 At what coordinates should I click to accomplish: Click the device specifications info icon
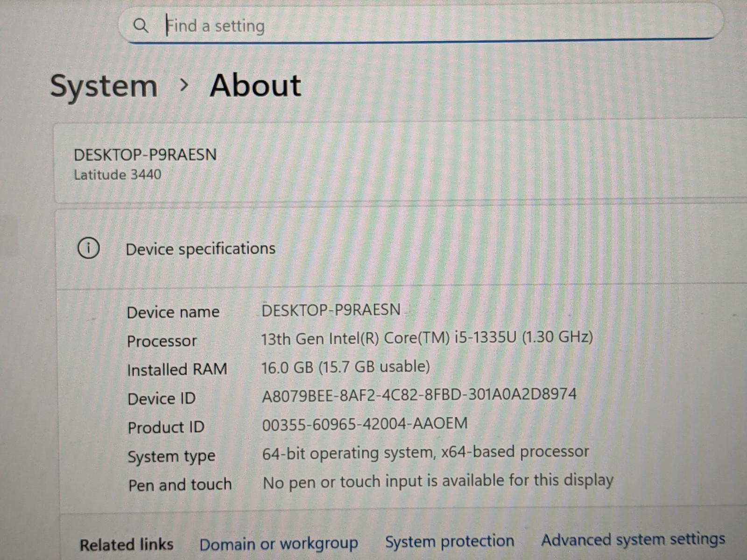[x=88, y=248]
